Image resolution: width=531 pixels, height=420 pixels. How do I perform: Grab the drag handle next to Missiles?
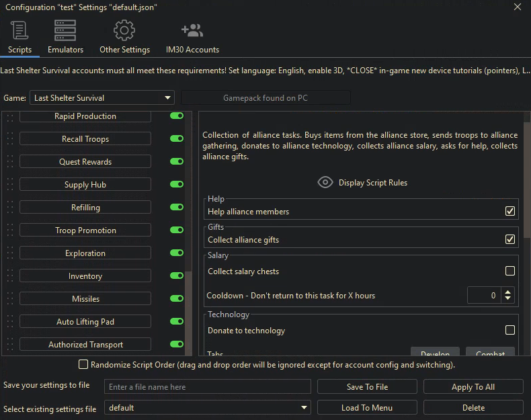tap(9, 299)
